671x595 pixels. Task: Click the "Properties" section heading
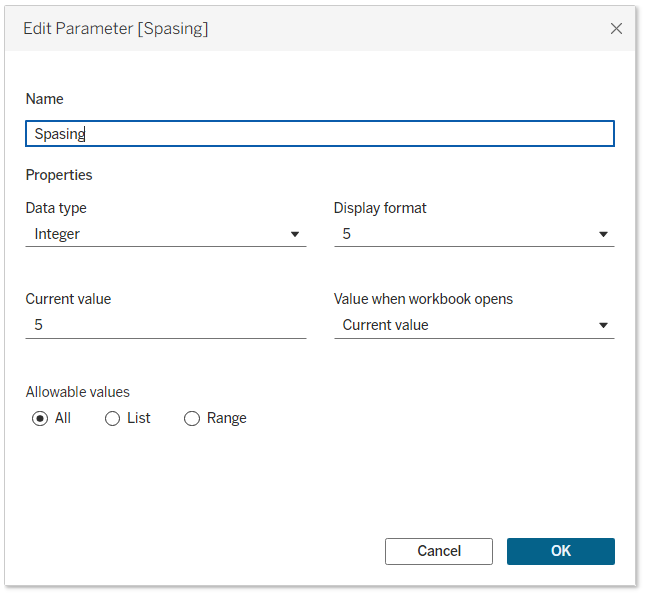click(59, 175)
